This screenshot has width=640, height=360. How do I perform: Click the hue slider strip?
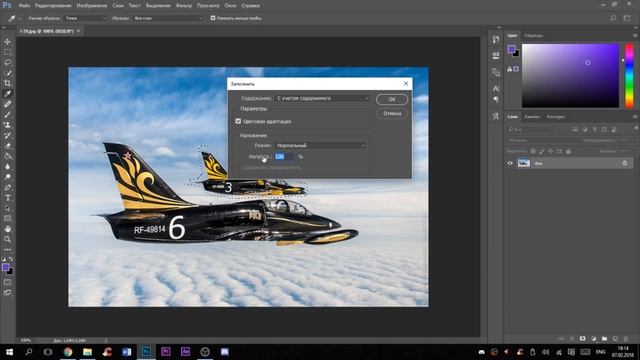pyautogui.click(x=629, y=76)
